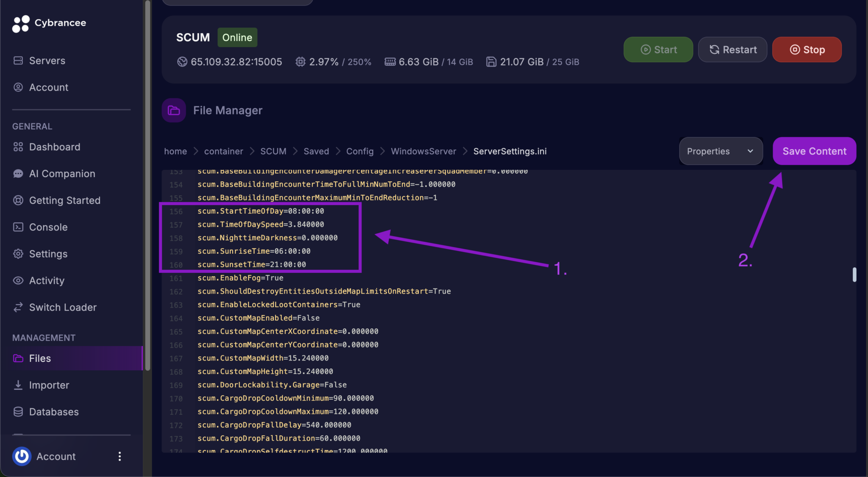Stop the SCUM server
The width and height of the screenshot is (868, 477).
click(807, 50)
